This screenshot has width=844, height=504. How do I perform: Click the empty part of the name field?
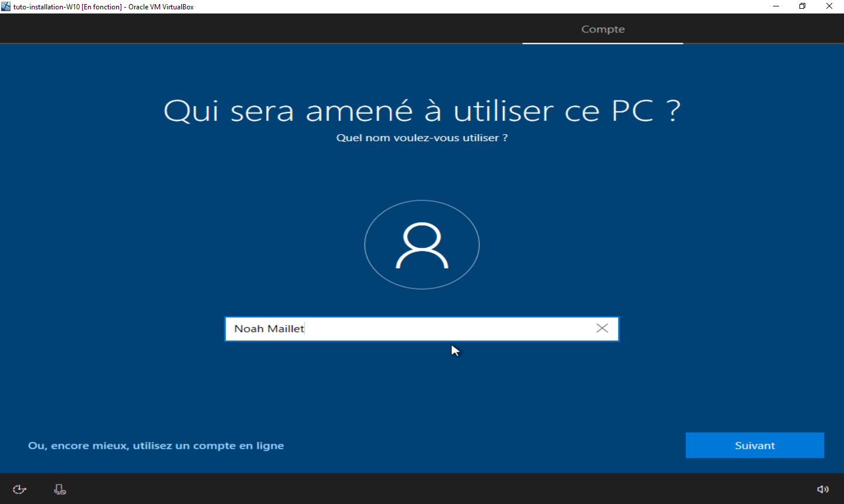pyautogui.click(x=445, y=329)
